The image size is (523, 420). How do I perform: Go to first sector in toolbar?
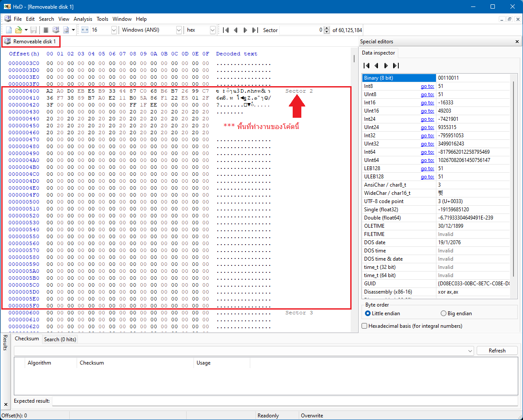click(x=226, y=30)
